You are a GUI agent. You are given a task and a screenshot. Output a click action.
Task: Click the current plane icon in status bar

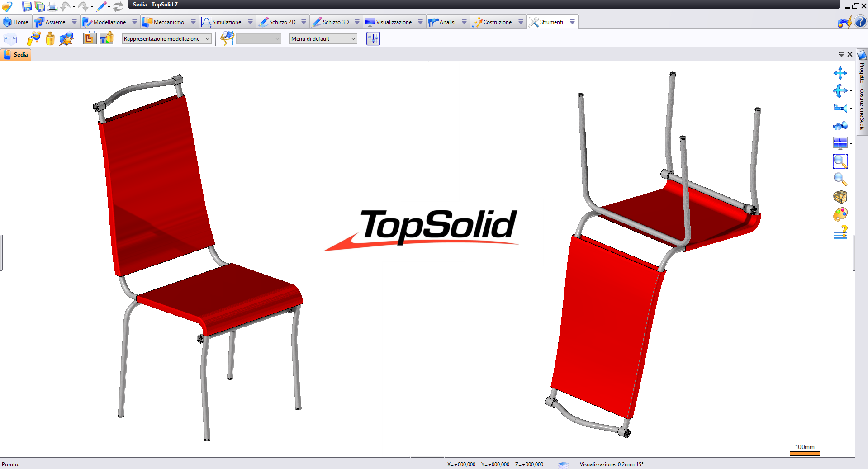tap(563, 464)
